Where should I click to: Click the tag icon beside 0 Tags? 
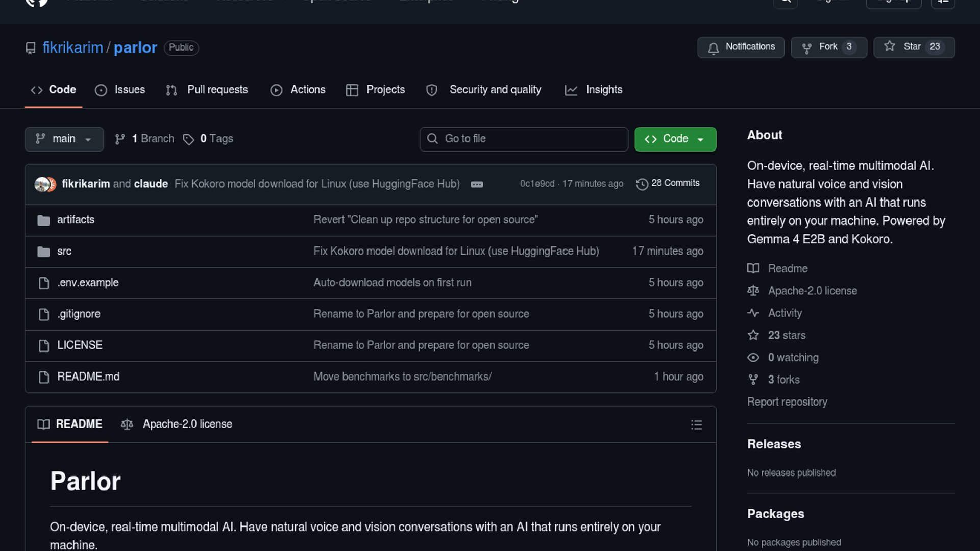(x=188, y=139)
